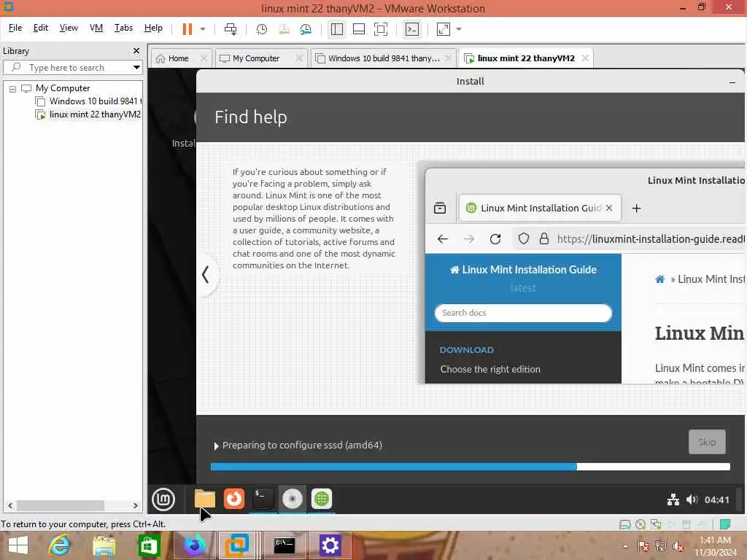
Task: Switch to the My Computer tab
Action: [x=255, y=58]
